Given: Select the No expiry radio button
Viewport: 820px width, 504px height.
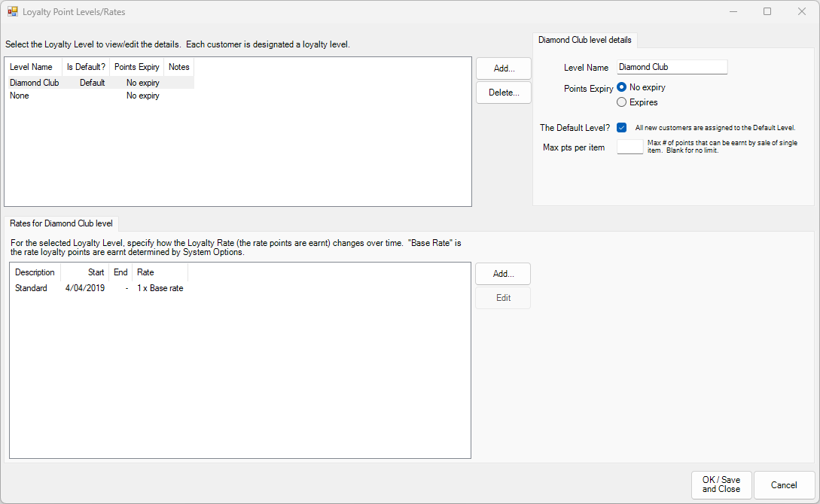Looking at the screenshot, I should point(622,87).
